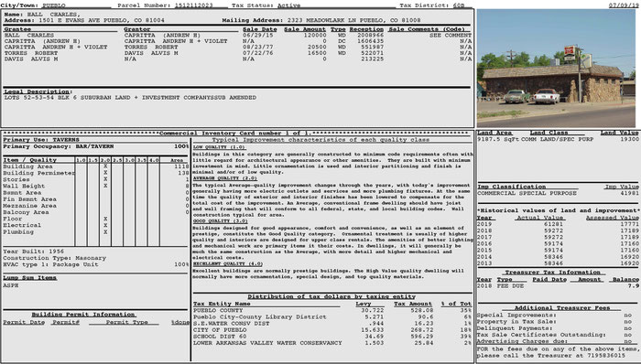641x364 pixels.
Task: Select parcel number 1512112023
Action: click(194, 5)
